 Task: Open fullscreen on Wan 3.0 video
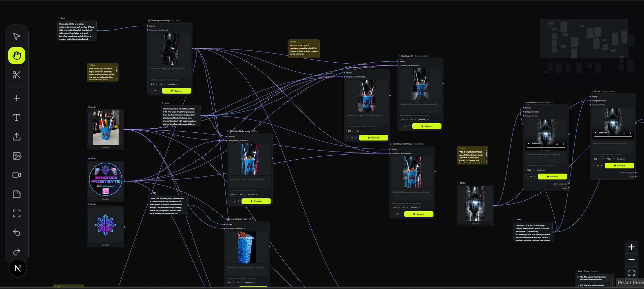point(624,133)
